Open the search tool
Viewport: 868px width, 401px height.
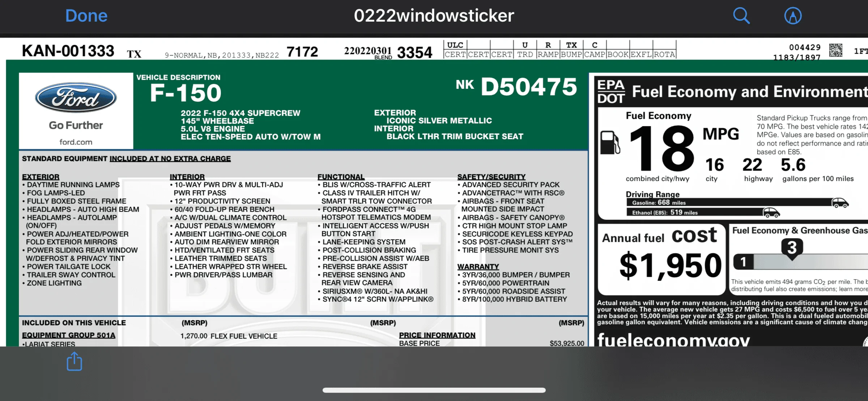741,16
